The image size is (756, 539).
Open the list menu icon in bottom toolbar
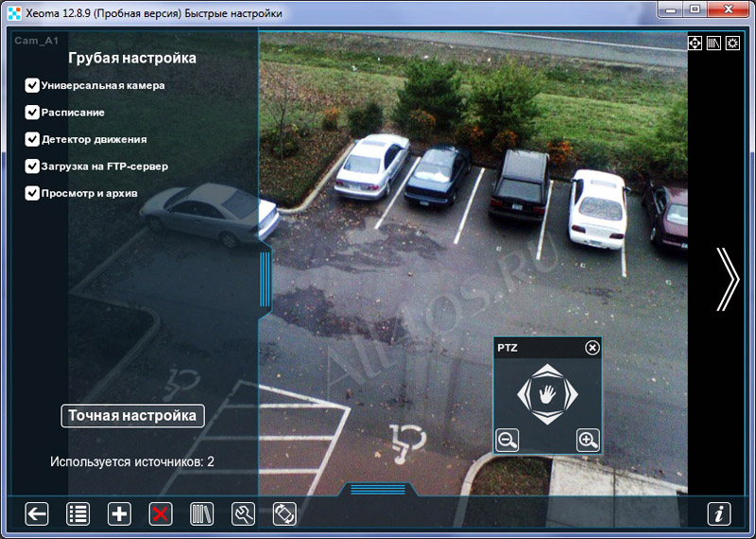click(x=77, y=513)
